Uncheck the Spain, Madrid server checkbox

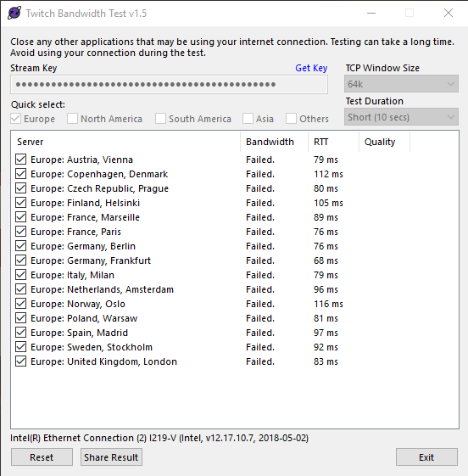[20, 333]
